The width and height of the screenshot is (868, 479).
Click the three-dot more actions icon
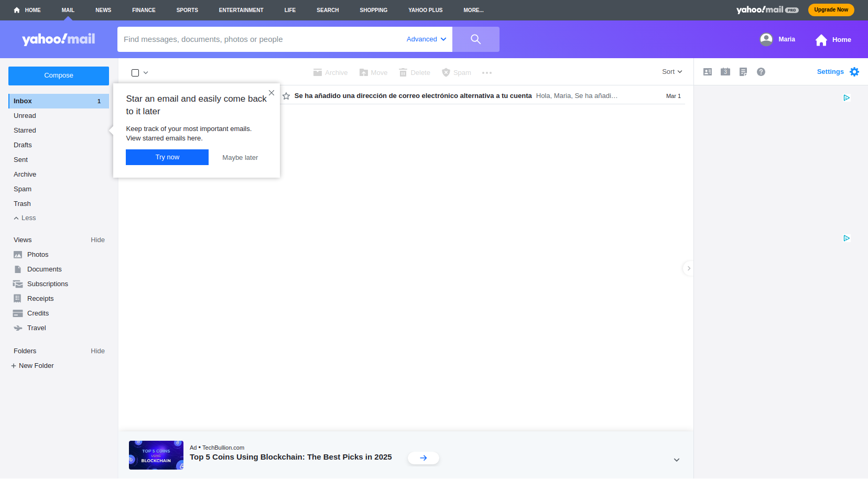click(x=487, y=73)
